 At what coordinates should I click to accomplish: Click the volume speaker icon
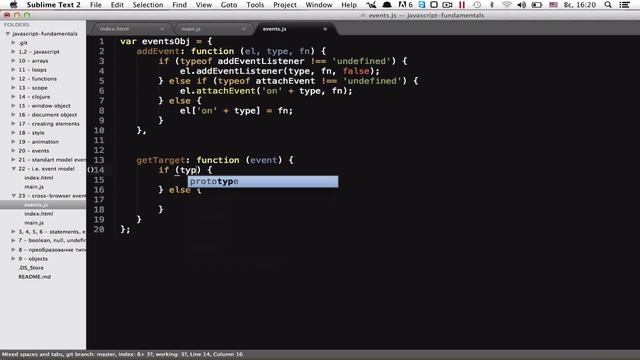pyautogui.click(x=522, y=5)
